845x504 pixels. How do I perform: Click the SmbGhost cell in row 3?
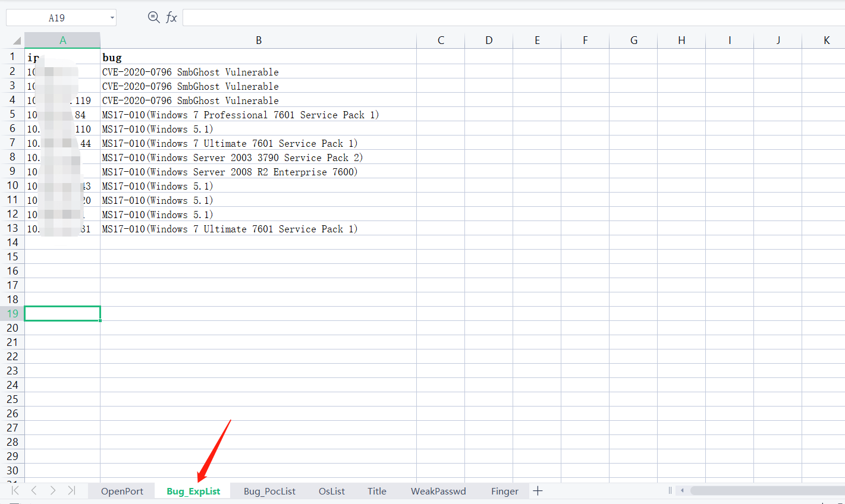[x=259, y=86]
